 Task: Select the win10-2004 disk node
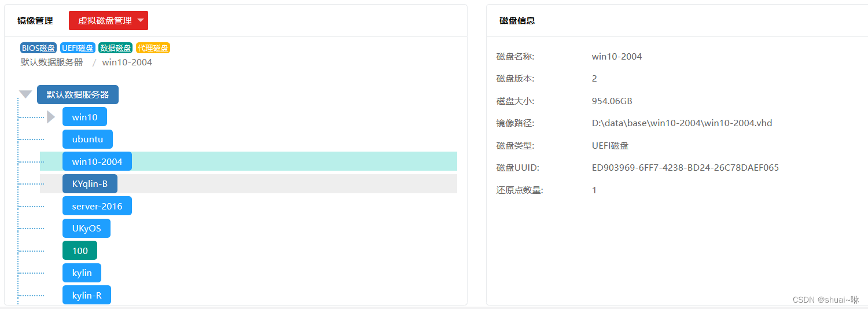(x=97, y=161)
